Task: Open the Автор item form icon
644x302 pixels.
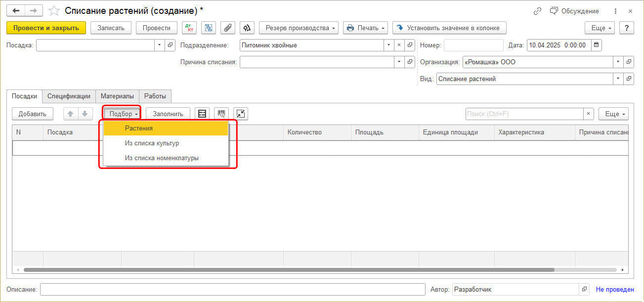Action: point(584,289)
